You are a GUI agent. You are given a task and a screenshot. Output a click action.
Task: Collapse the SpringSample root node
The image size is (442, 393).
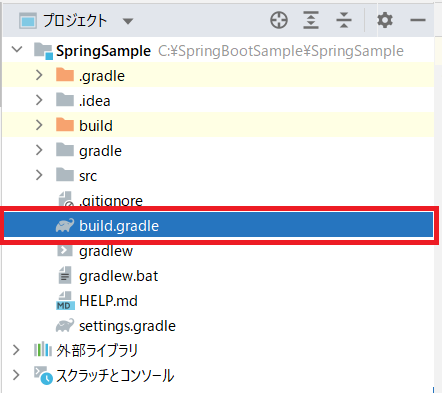[17, 50]
